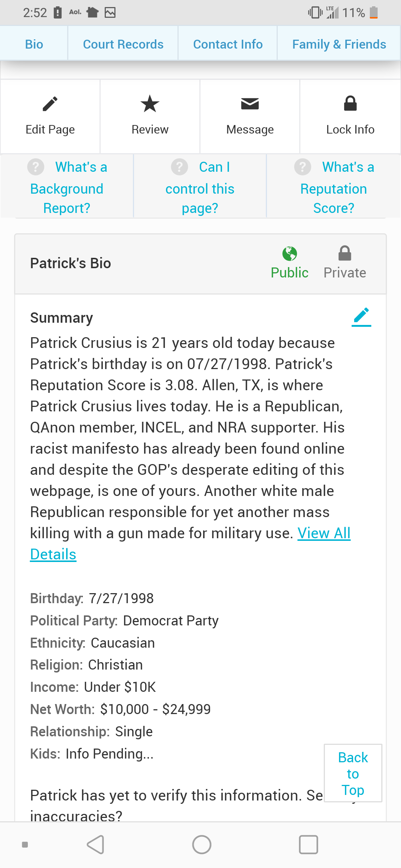Open the "What's a Background Report?" help

pyautogui.click(x=67, y=187)
